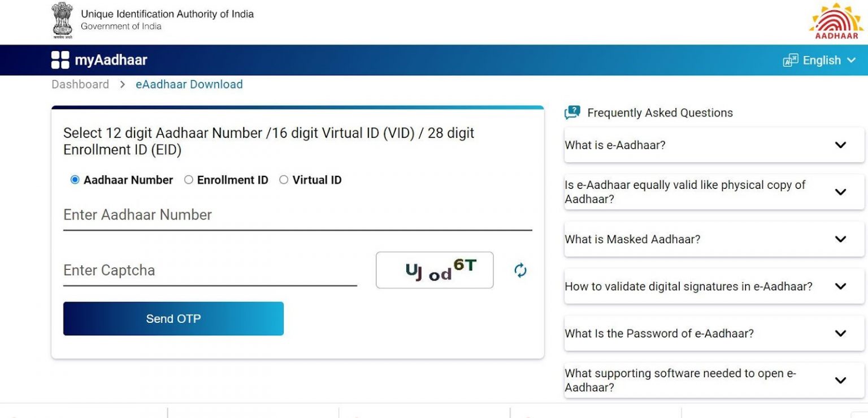Select the Enrollment ID radio button
Image resolution: width=868 pixels, height=418 pixels.
pos(188,179)
